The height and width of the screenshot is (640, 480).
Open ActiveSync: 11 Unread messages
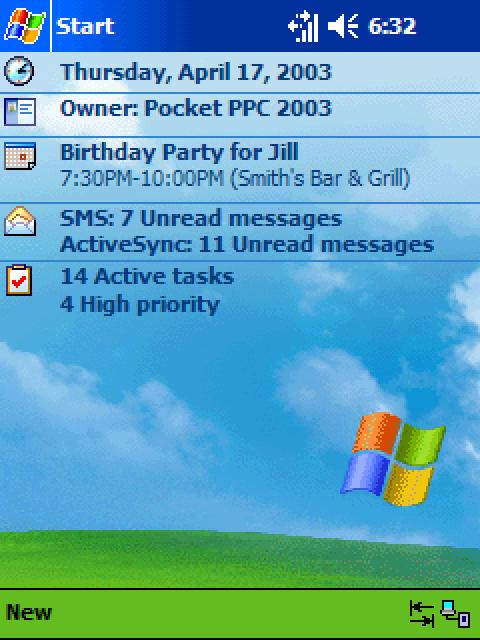click(x=247, y=244)
